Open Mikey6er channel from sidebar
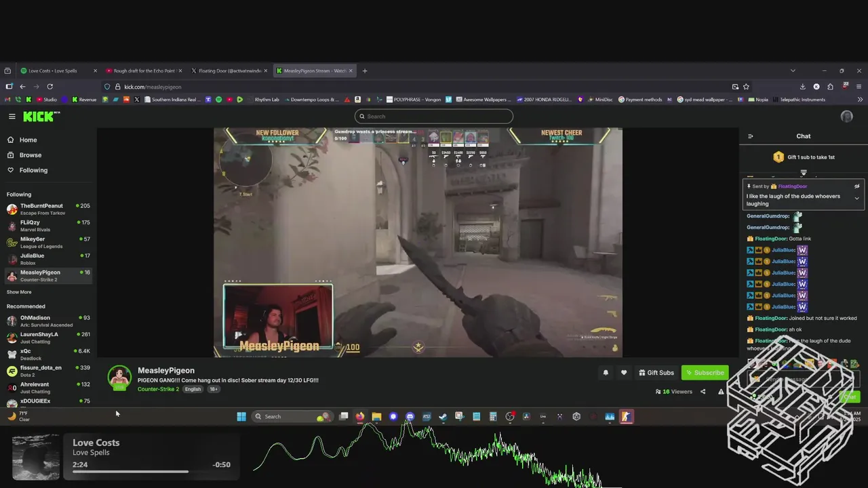This screenshot has width=868, height=488. point(48,242)
